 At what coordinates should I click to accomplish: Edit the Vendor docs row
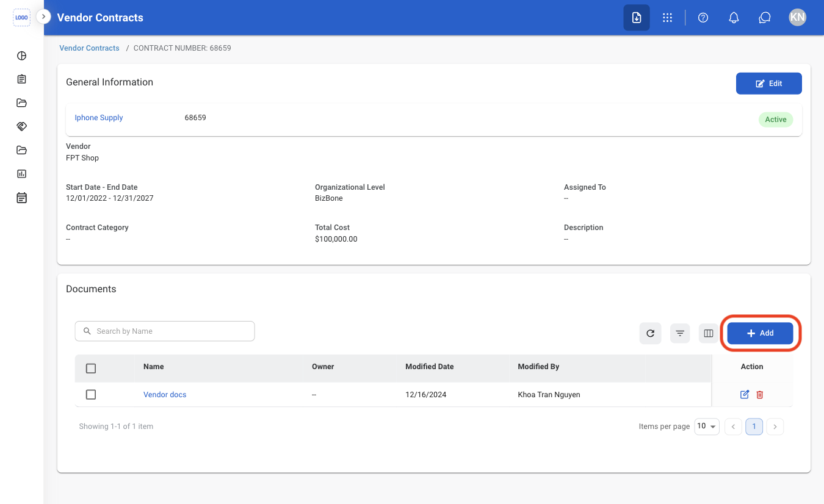pyautogui.click(x=745, y=395)
